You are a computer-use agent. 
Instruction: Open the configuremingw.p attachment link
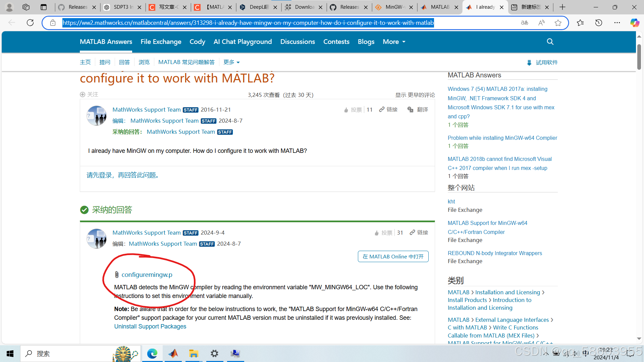click(147, 275)
